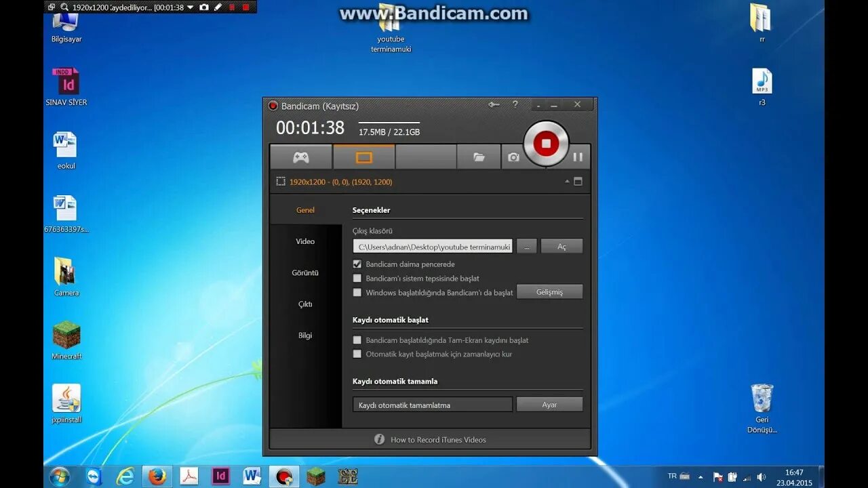Open How to Record iTunes Videos link
The width and height of the screenshot is (868, 488).
438,440
